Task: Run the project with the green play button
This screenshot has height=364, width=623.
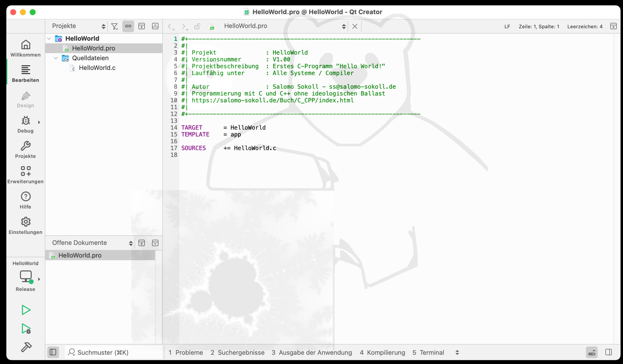Action: pyautogui.click(x=26, y=310)
